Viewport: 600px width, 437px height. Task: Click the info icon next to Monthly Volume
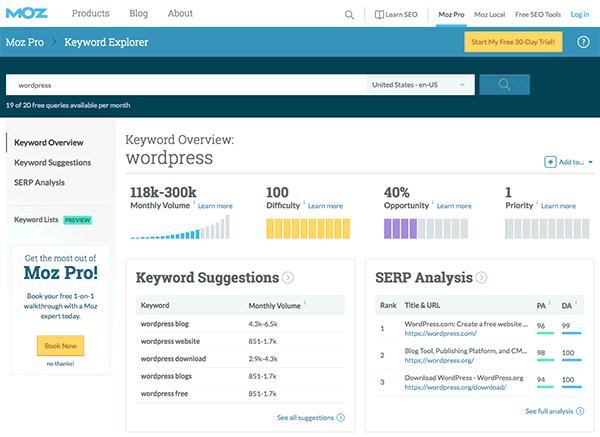coord(194,202)
